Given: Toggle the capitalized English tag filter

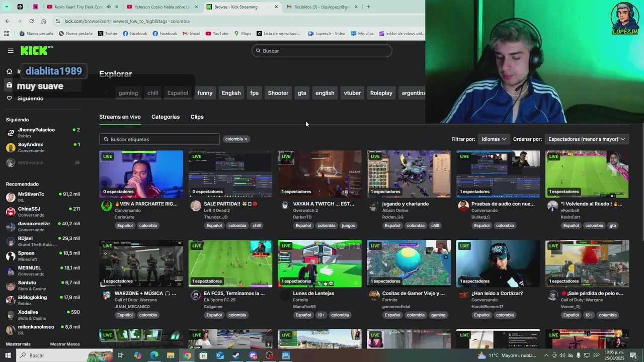Looking at the screenshot, I should 231,93.
